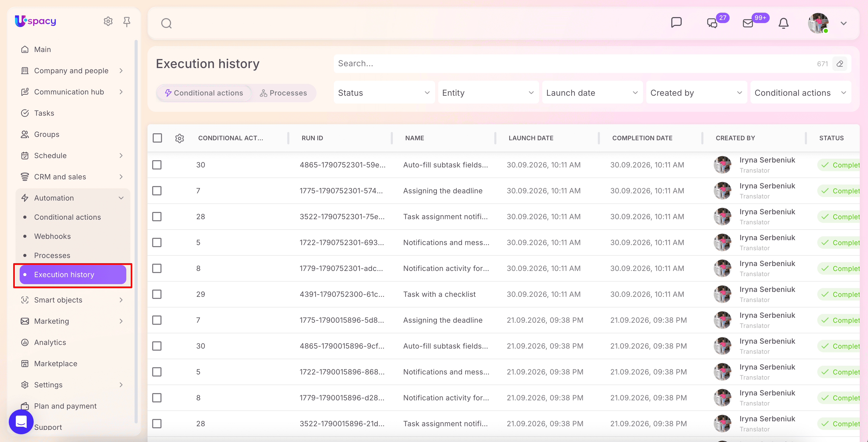Check the row for Task with a checklist
The image size is (868, 442).
pyautogui.click(x=157, y=294)
